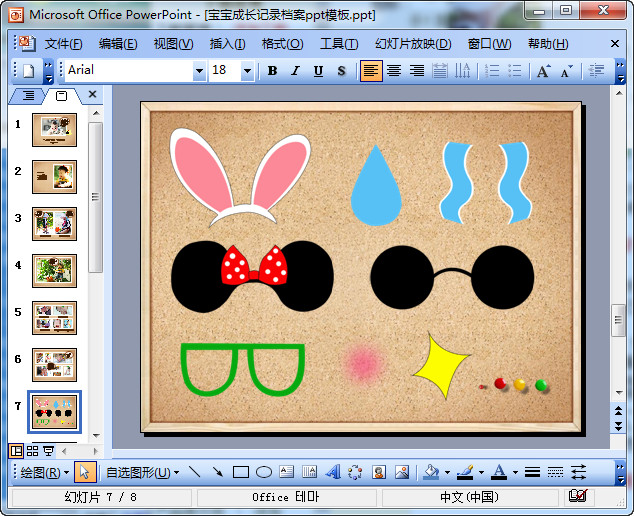Select the Oval drawing tool
634x516 pixels.
point(264,472)
